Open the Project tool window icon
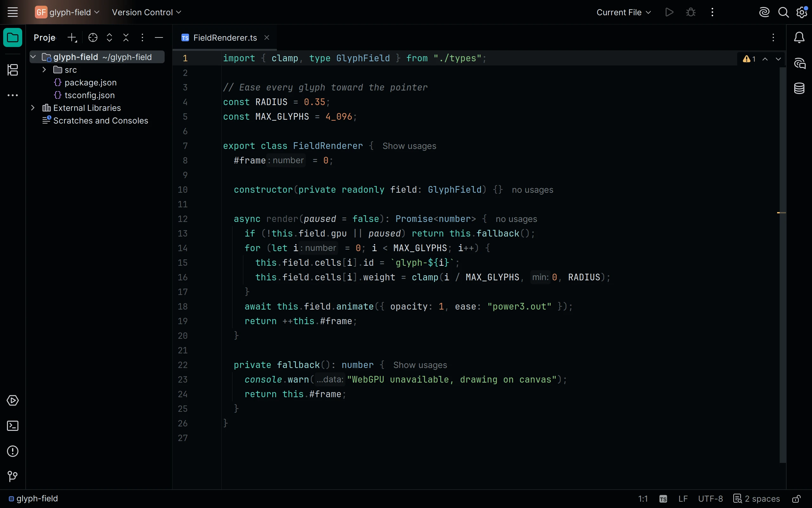 tap(13, 37)
